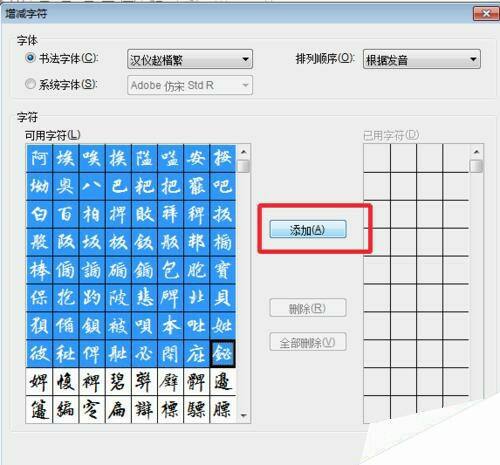The image size is (500, 465).
Task: Select the 被 character cell
Action: click(x=118, y=326)
